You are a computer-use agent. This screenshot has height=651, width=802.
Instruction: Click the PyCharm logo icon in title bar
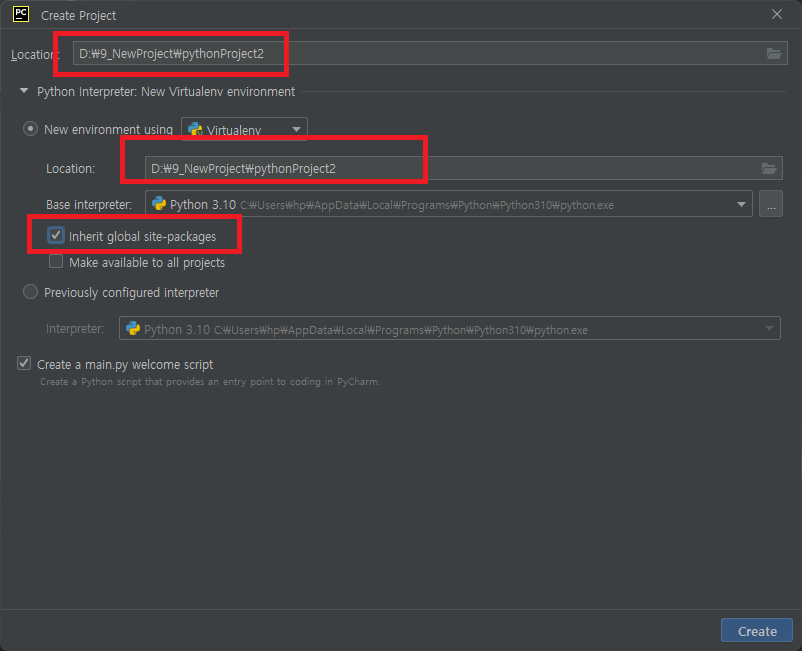[21, 14]
